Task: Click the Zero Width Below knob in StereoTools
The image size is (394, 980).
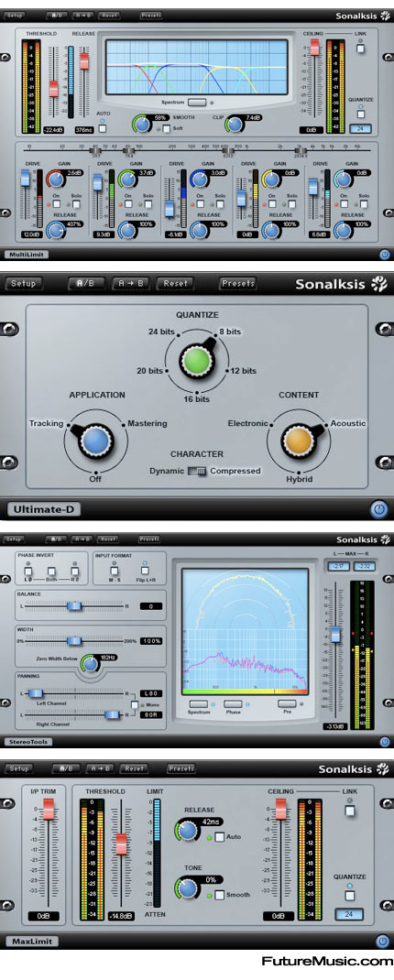Action: [x=91, y=664]
